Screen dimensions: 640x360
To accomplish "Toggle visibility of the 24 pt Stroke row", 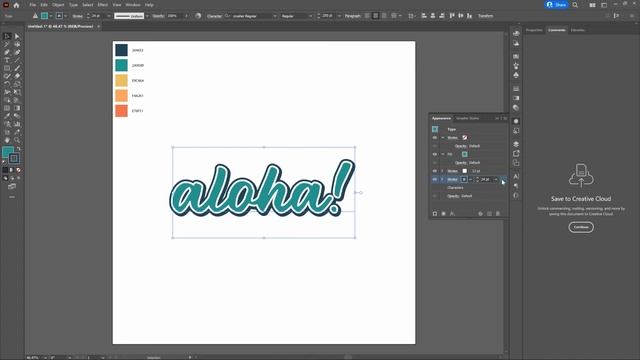I will point(435,179).
